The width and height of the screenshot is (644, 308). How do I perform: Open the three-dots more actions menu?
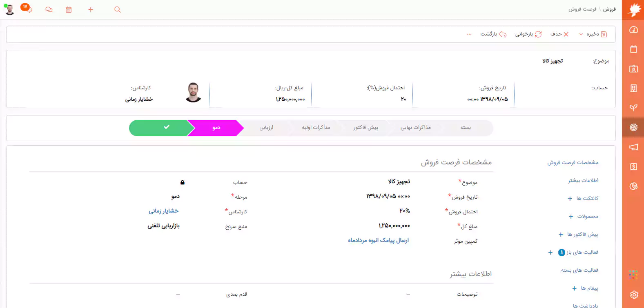(469, 34)
